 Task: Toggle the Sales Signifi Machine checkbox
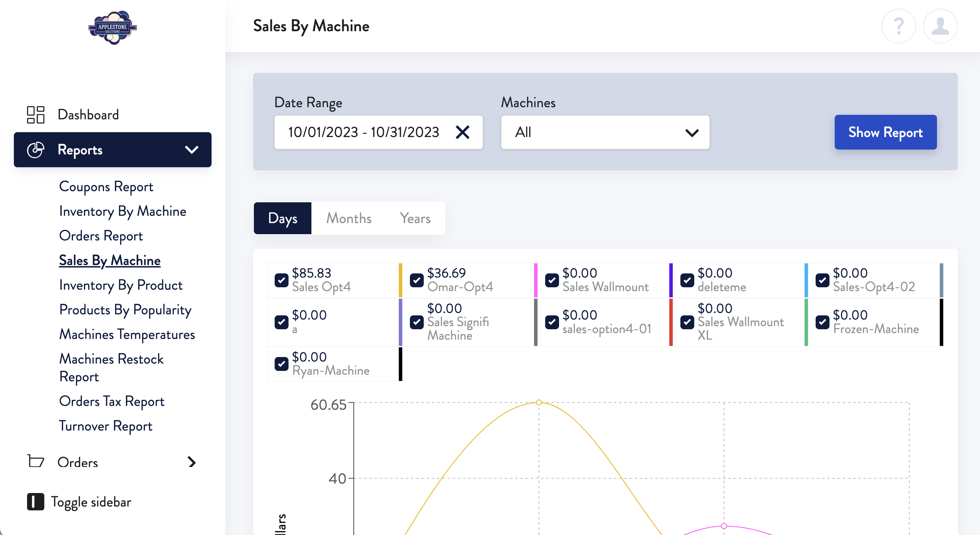tap(416, 322)
